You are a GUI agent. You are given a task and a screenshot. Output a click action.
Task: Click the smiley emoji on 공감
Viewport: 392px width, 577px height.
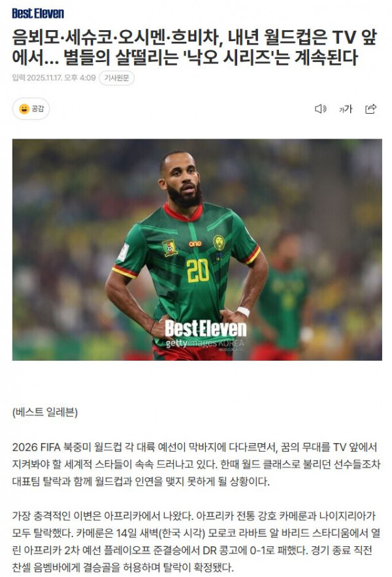click(x=24, y=109)
